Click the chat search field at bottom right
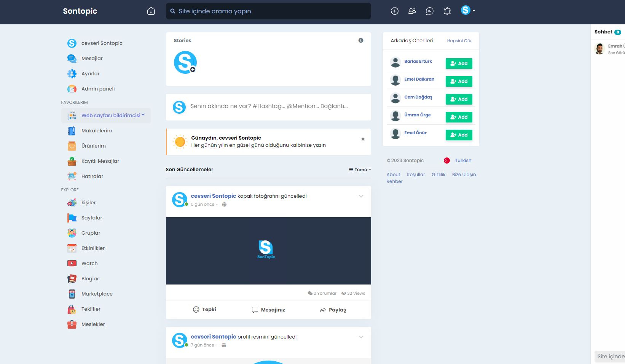Screen dimensions: 625x364 610,356
